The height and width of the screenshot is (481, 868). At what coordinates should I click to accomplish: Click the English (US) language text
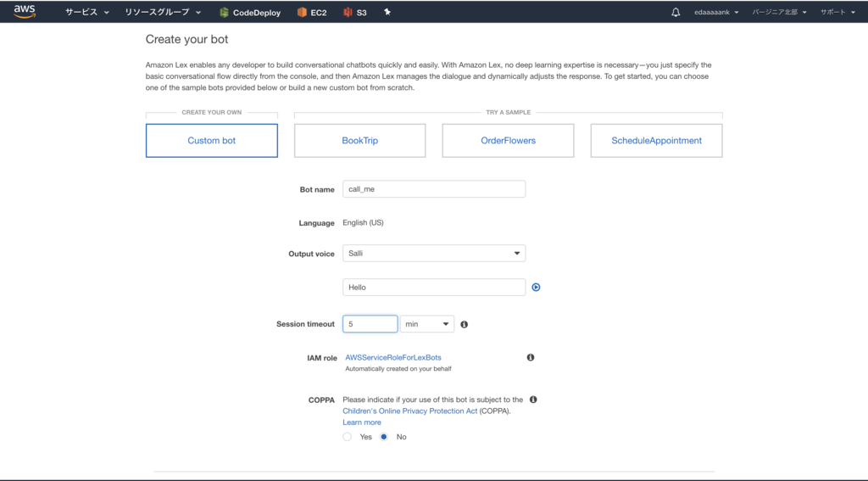click(x=363, y=223)
